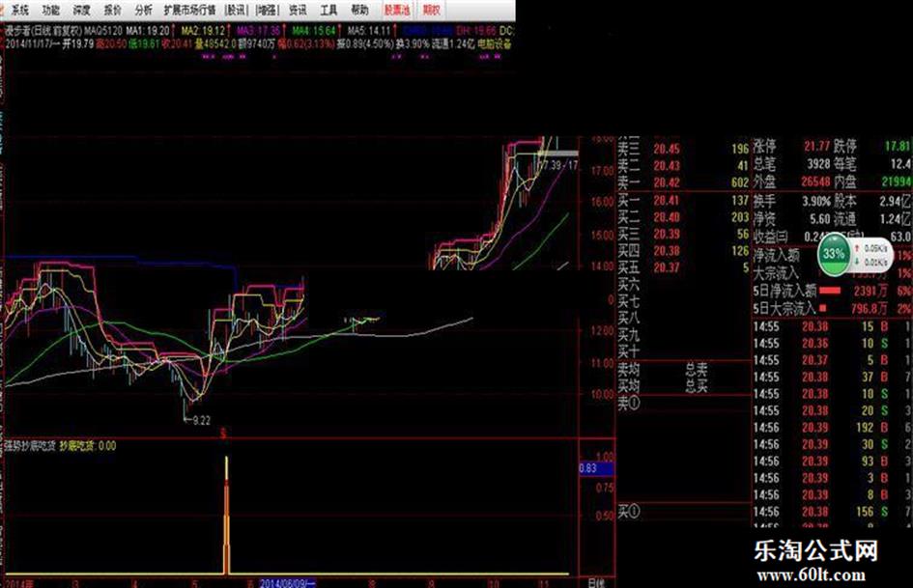
Task: Click the red 股票池 button
Action: click(397, 10)
